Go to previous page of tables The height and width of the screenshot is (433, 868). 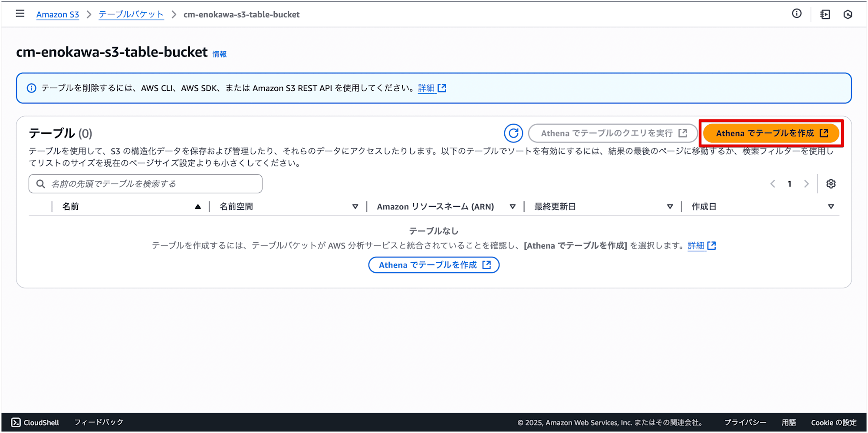pyautogui.click(x=773, y=184)
